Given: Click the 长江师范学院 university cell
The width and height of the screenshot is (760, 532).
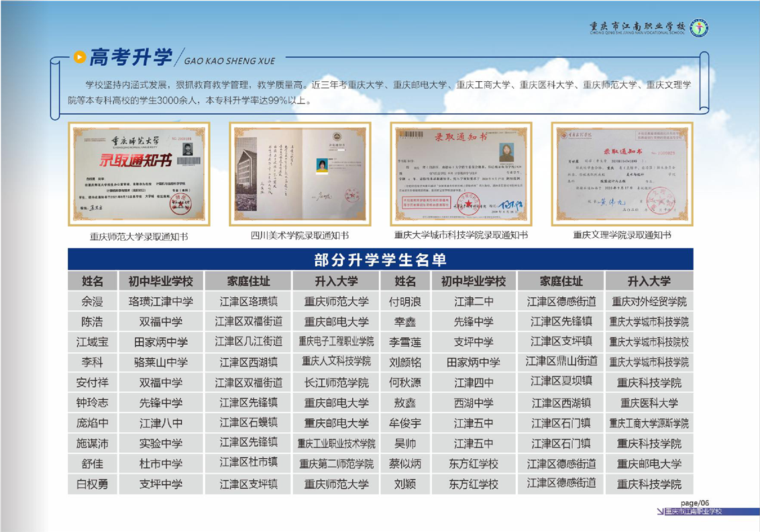Looking at the screenshot, I should click(336, 382).
